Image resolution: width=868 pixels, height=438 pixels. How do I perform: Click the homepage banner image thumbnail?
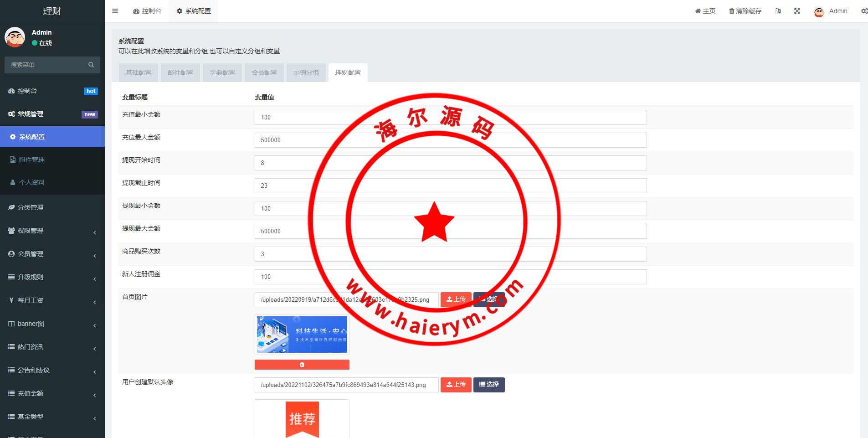click(302, 335)
